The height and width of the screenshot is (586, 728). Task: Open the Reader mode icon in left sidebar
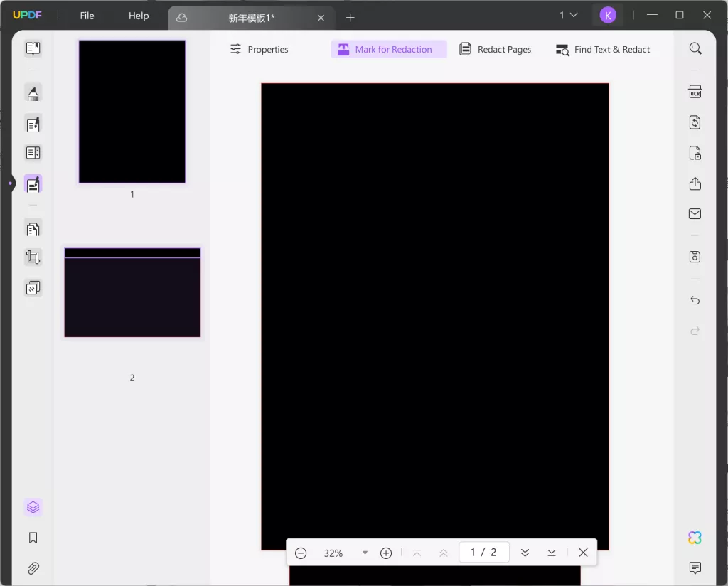click(33, 48)
